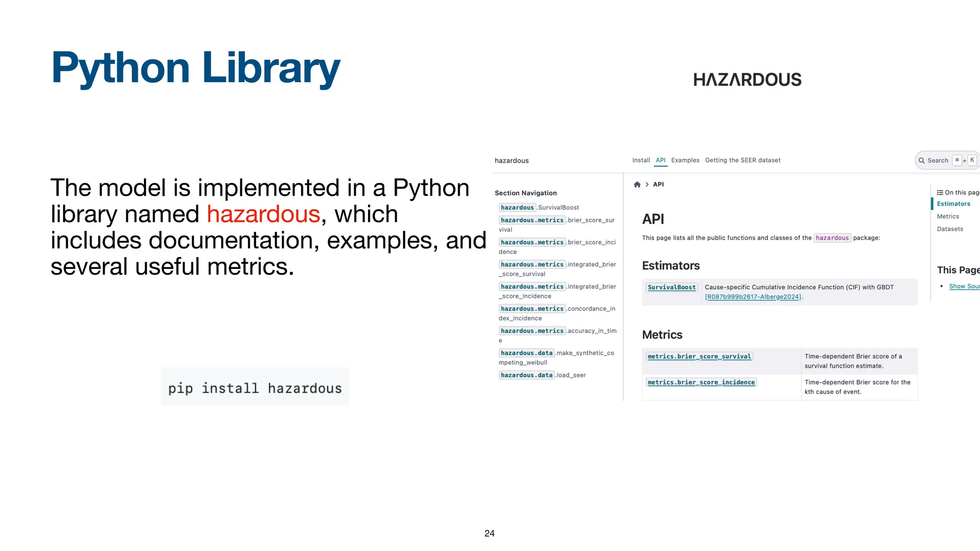Viewport: 980px width, 551px height.
Task: Click the Metrics section heading
Action: point(662,335)
